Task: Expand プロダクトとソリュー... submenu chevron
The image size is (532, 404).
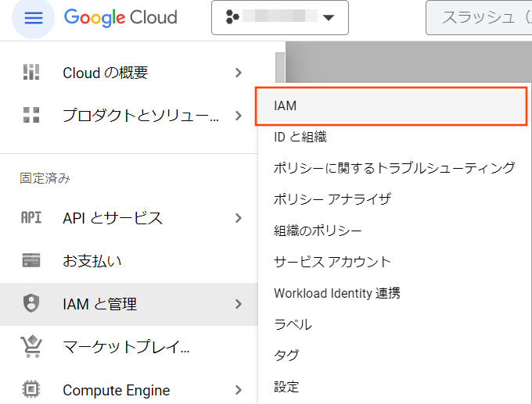Action: click(x=239, y=116)
